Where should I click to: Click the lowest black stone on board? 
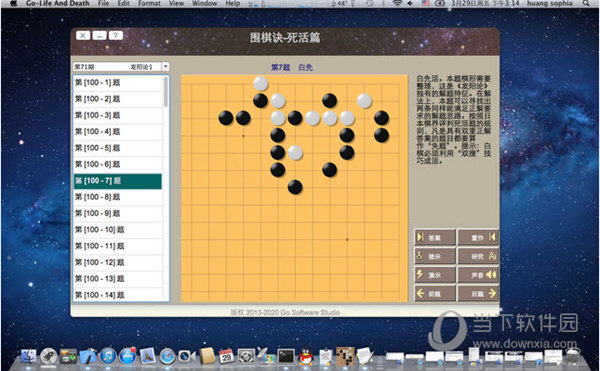pyautogui.click(x=295, y=187)
